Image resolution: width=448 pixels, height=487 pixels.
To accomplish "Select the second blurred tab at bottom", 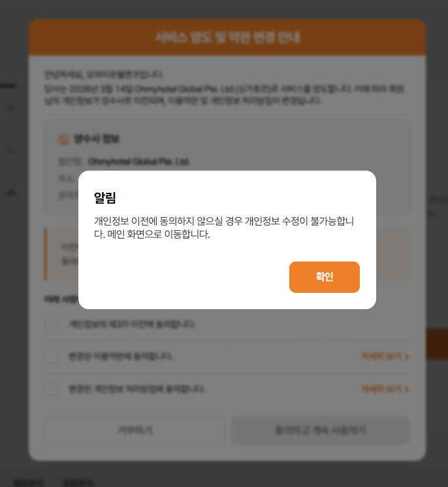I will pos(78,482).
